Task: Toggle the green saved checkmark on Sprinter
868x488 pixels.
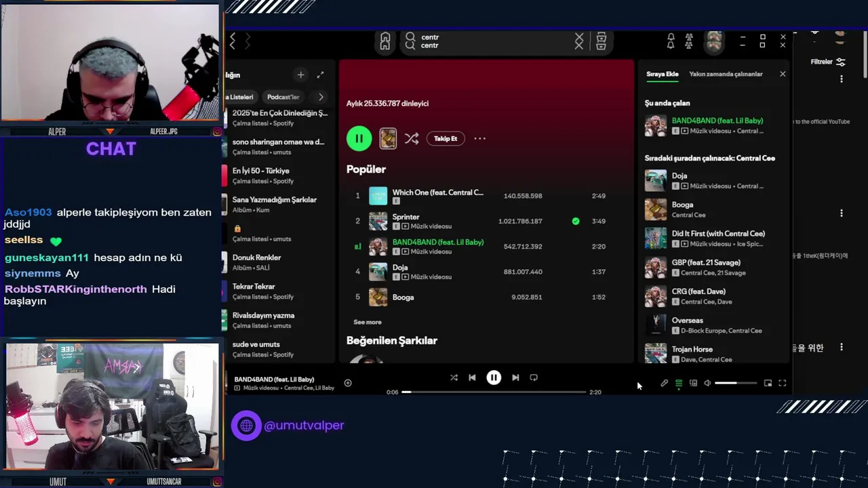Action: click(x=576, y=221)
